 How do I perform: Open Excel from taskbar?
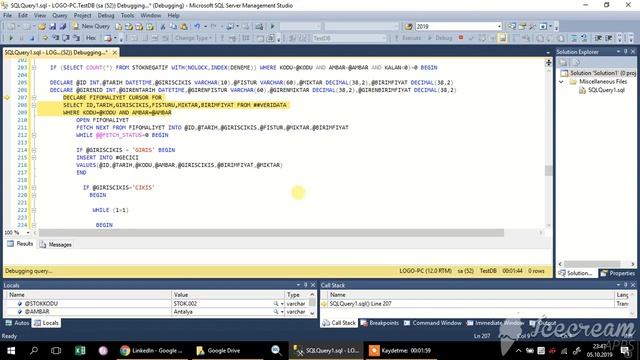80,351
